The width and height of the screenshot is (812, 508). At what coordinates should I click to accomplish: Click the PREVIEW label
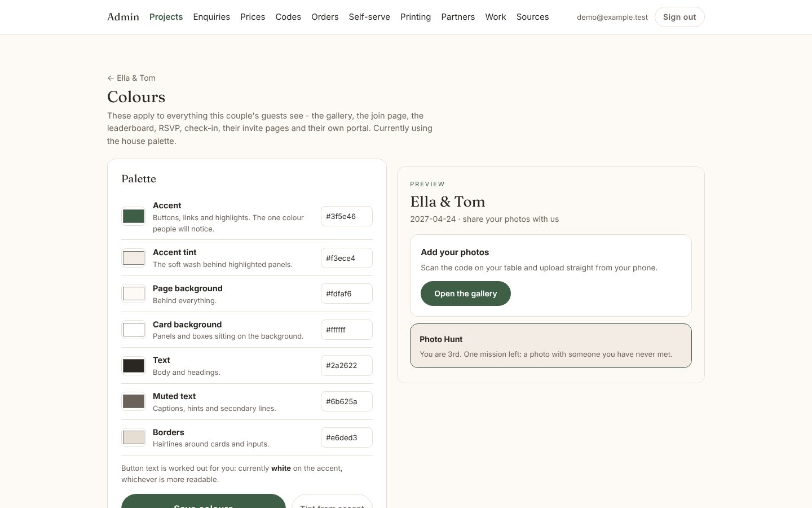(427, 184)
